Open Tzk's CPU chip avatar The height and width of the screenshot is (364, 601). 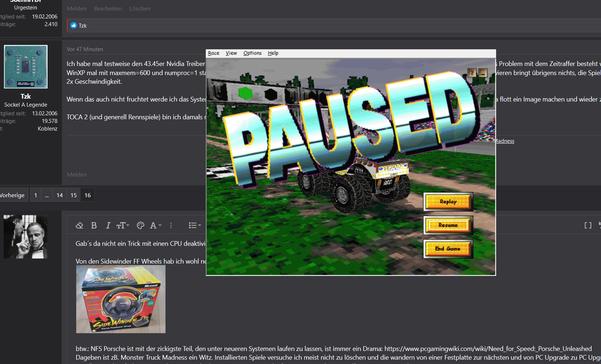[x=26, y=67]
